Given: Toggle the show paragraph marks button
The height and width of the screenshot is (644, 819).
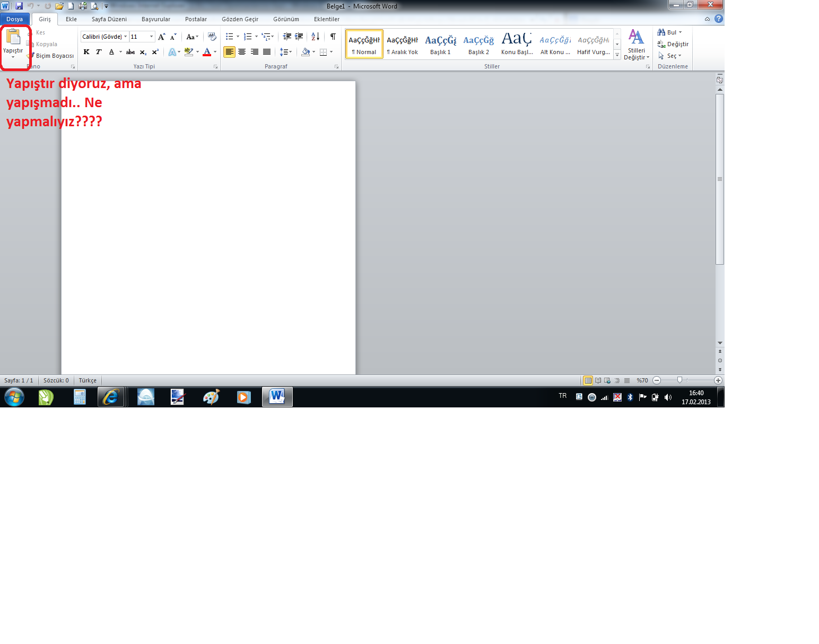Looking at the screenshot, I should (333, 37).
